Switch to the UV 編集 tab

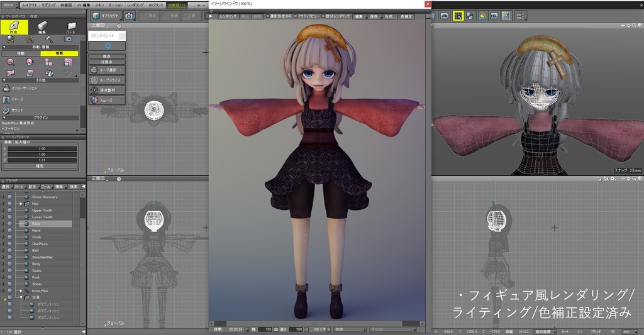(84, 5)
